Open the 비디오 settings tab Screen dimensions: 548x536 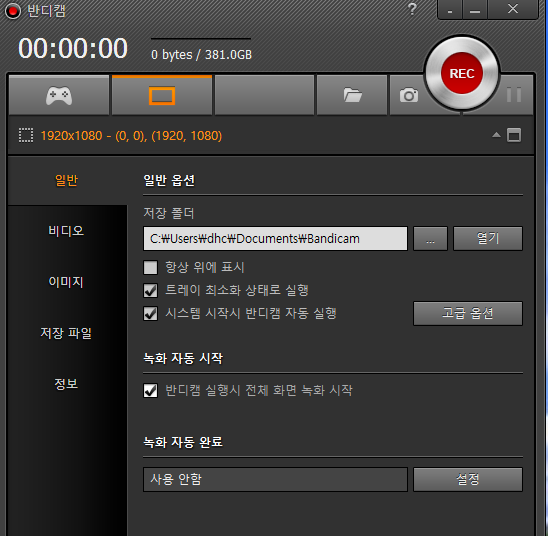click(66, 231)
